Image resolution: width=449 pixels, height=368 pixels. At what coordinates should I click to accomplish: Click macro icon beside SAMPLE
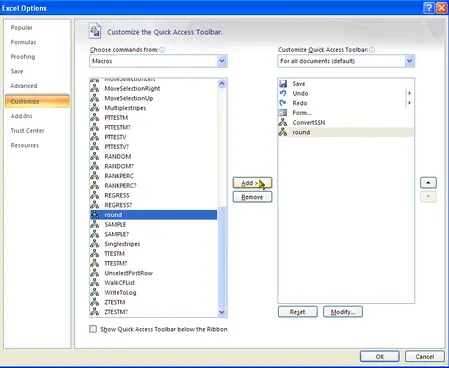[x=95, y=224]
